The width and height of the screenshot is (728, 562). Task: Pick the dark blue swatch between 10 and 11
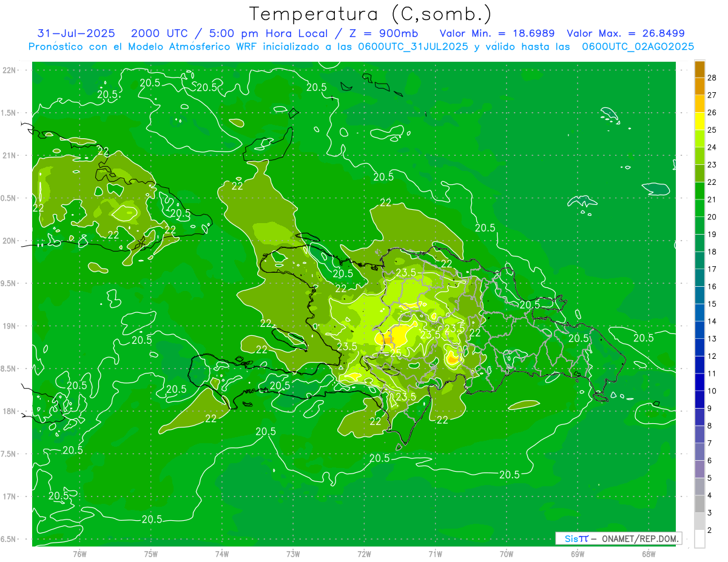tap(700, 382)
